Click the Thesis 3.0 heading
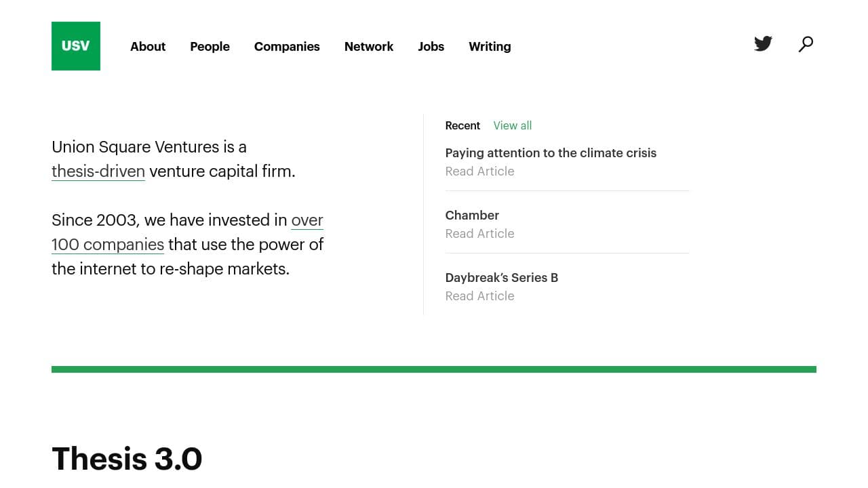868x488 pixels. pos(127,458)
